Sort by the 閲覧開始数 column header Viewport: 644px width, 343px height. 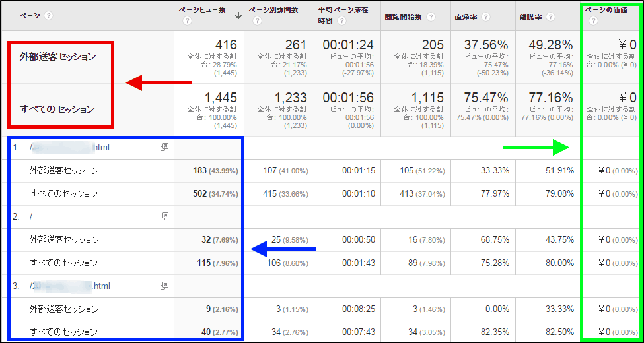point(404,16)
